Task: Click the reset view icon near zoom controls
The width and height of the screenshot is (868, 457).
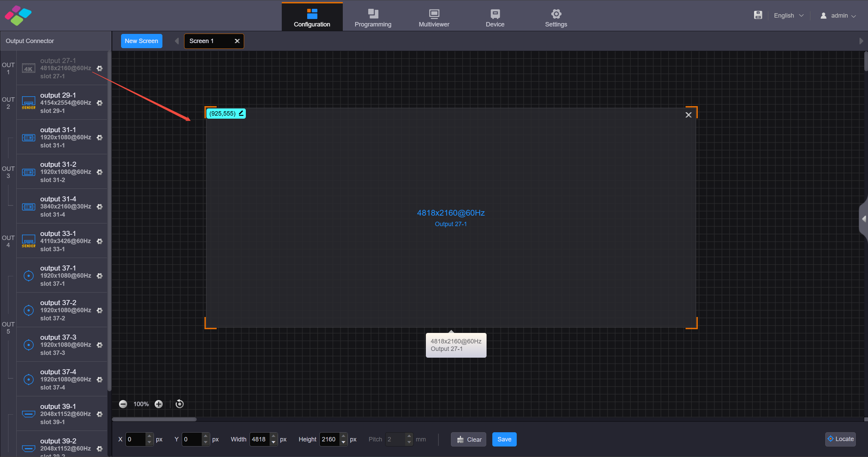Action: [179, 404]
